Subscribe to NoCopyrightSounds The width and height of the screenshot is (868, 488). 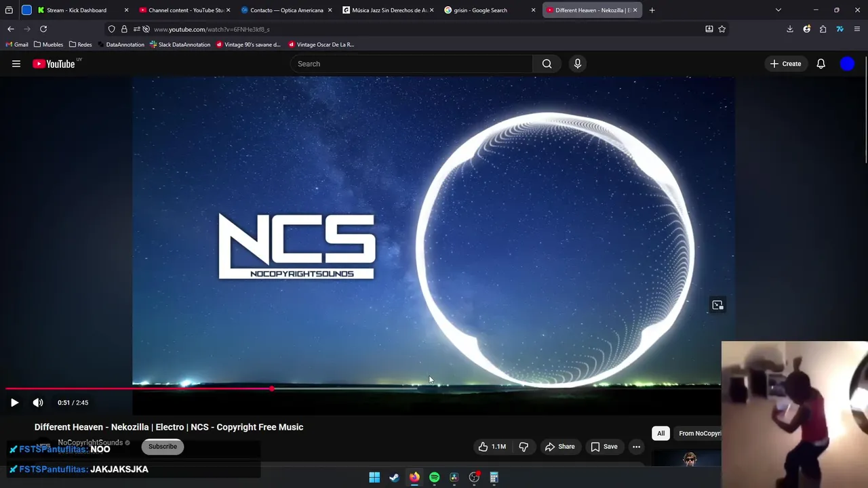pos(163,447)
